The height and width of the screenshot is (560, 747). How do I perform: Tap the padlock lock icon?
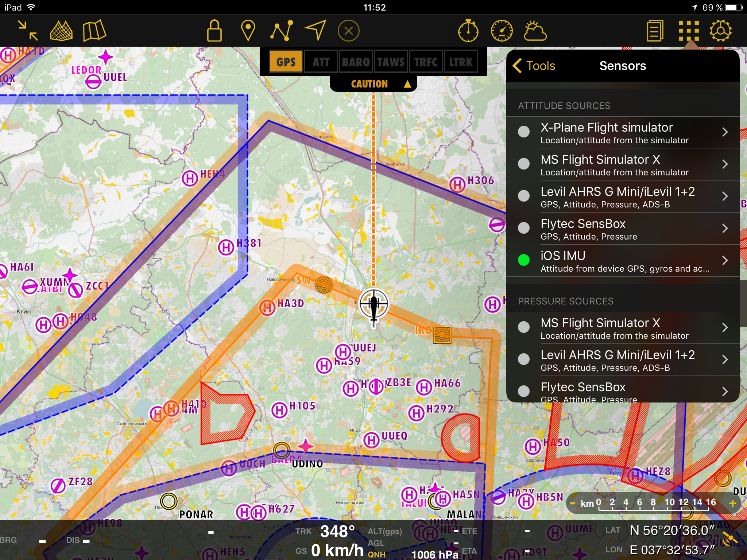point(214,31)
